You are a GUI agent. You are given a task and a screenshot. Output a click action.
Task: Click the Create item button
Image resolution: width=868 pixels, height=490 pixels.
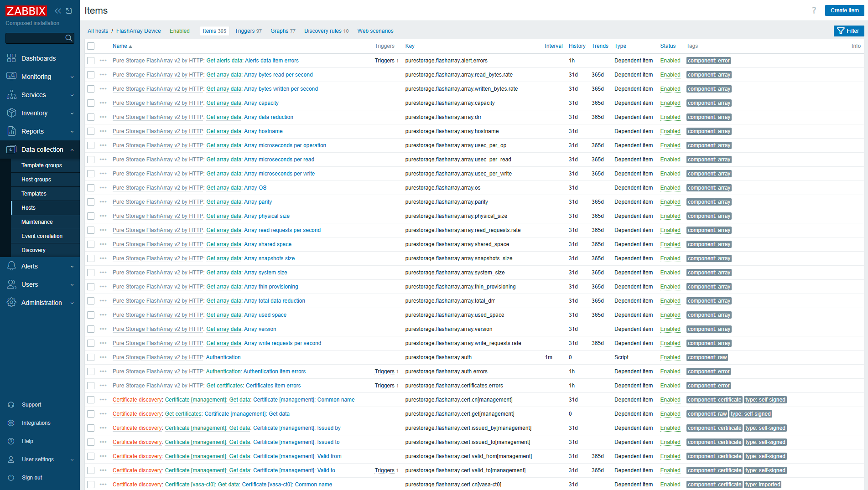[844, 10]
